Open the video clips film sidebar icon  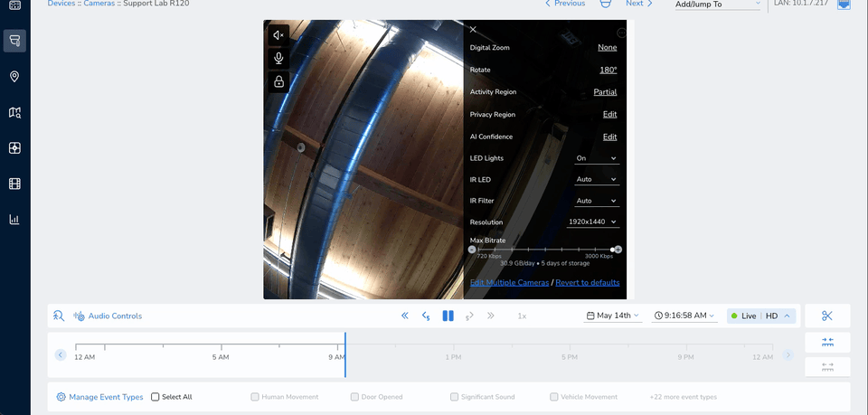pyautogui.click(x=15, y=184)
